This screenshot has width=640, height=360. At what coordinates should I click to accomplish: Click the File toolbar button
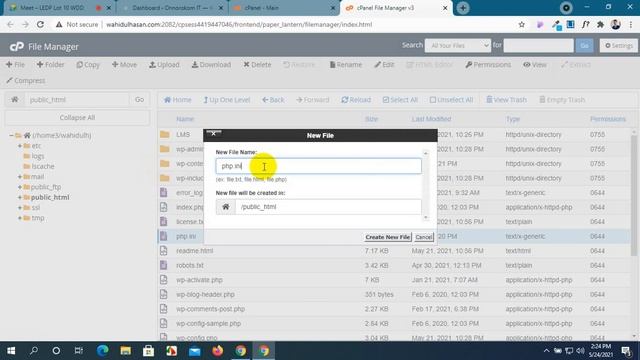coord(16,64)
